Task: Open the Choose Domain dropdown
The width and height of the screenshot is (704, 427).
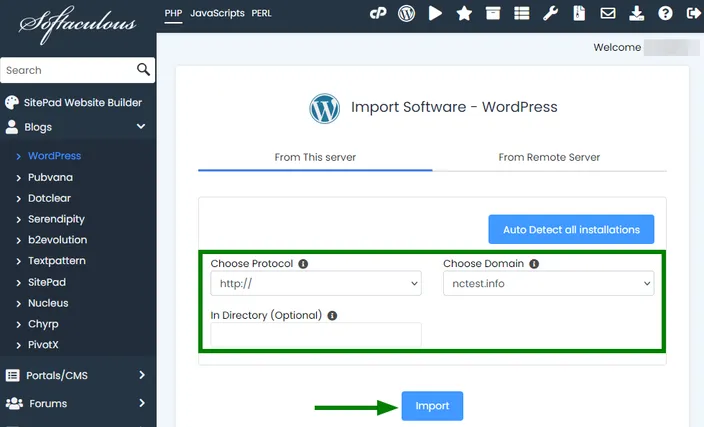Action: click(548, 283)
